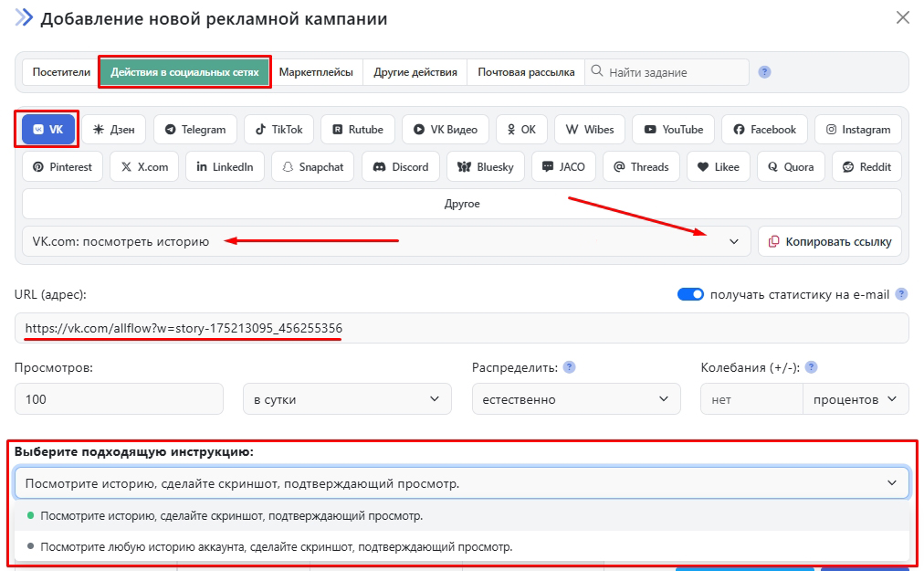Disable the e-mail statistics toggle
924x571 pixels.
pos(690,294)
